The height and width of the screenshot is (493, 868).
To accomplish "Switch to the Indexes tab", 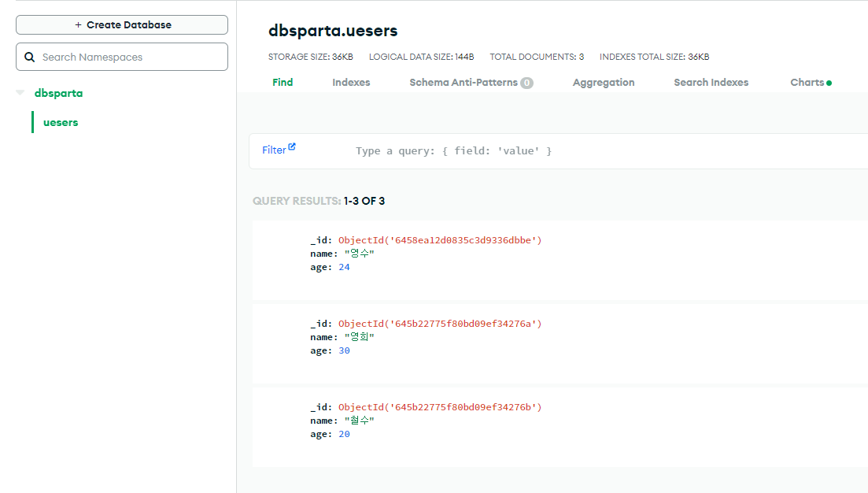I will click(x=351, y=83).
